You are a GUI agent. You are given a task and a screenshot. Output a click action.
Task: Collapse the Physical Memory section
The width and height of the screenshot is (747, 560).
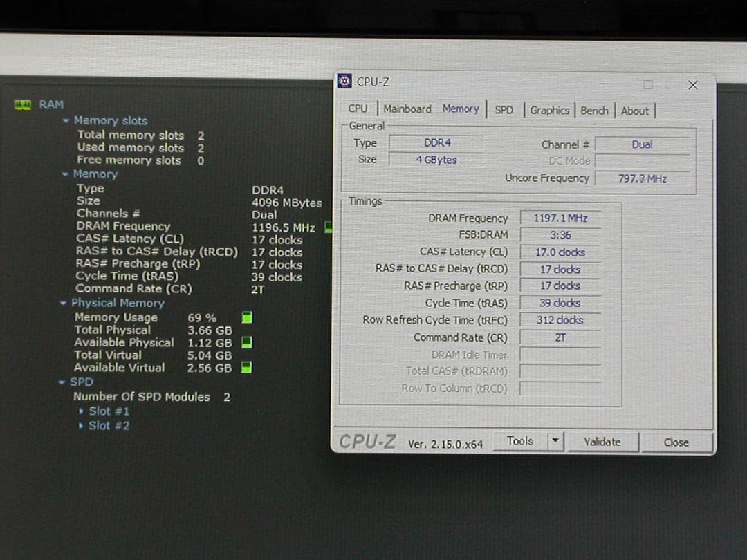click(64, 303)
